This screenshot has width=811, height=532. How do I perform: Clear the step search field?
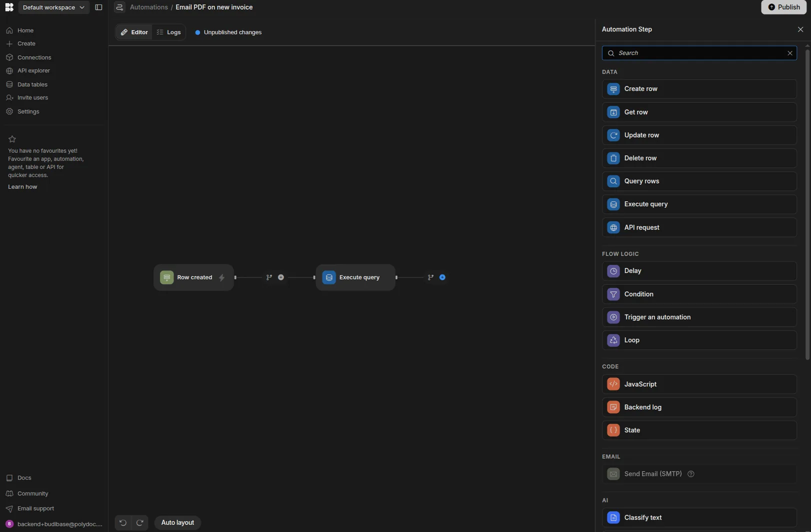[790, 53]
